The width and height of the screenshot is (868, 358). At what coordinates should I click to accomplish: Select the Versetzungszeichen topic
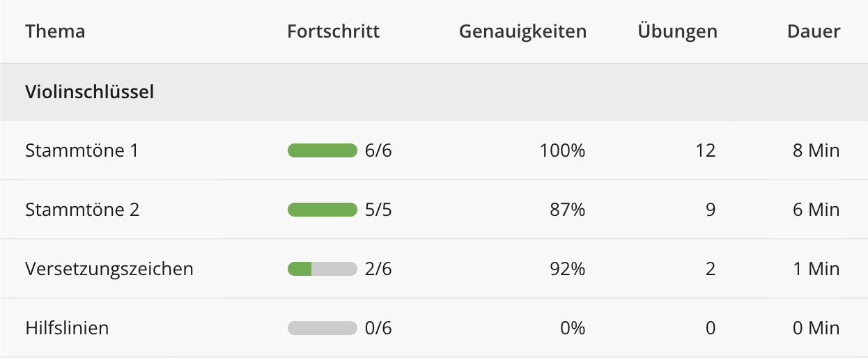109,269
